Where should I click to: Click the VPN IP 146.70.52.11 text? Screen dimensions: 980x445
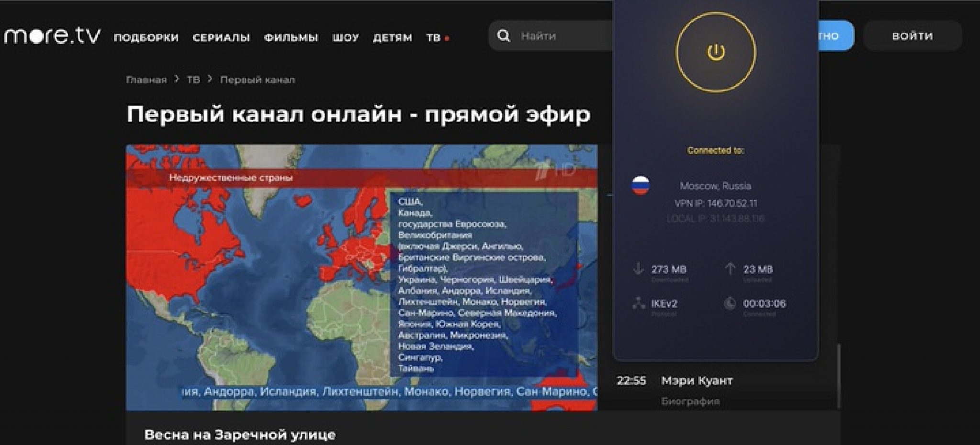[x=715, y=203]
